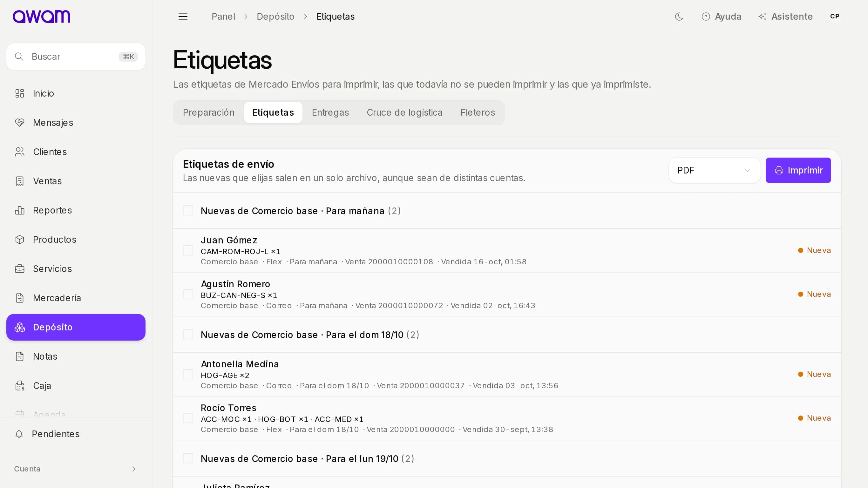Click the Imprimir button

pyautogui.click(x=798, y=170)
